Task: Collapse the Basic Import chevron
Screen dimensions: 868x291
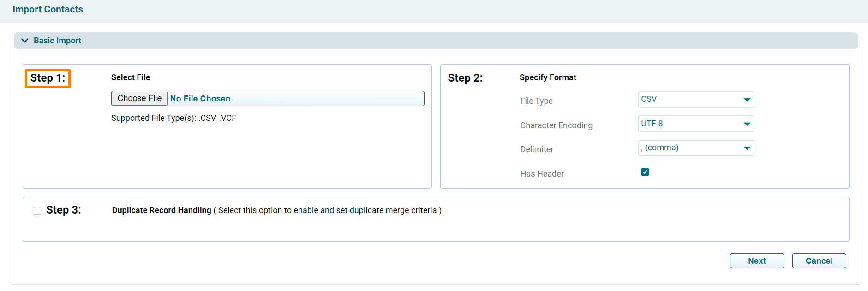Action: (x=25, y=41)
